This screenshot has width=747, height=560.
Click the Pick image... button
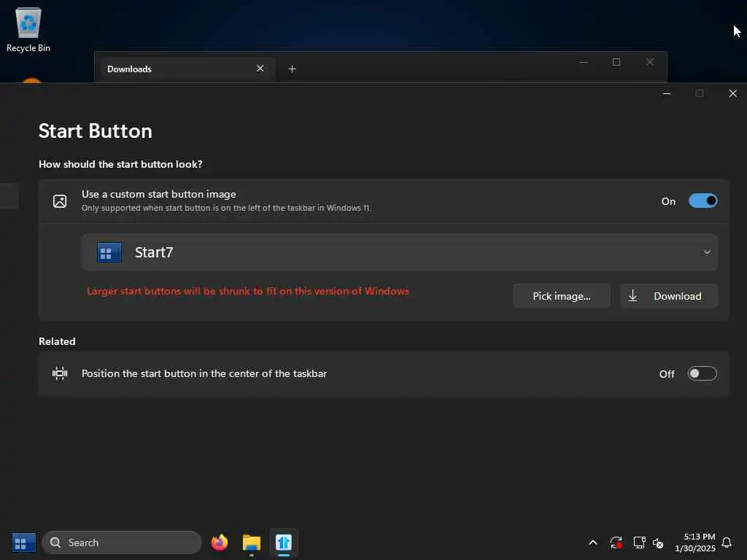561,296
